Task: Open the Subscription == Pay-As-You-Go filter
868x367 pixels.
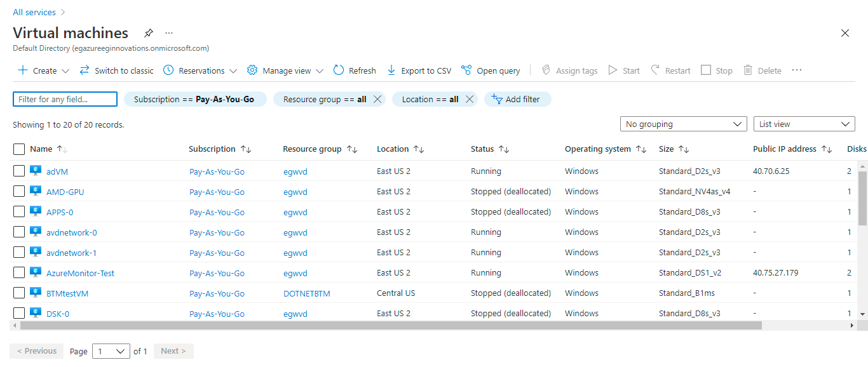Action: [195, 99]
